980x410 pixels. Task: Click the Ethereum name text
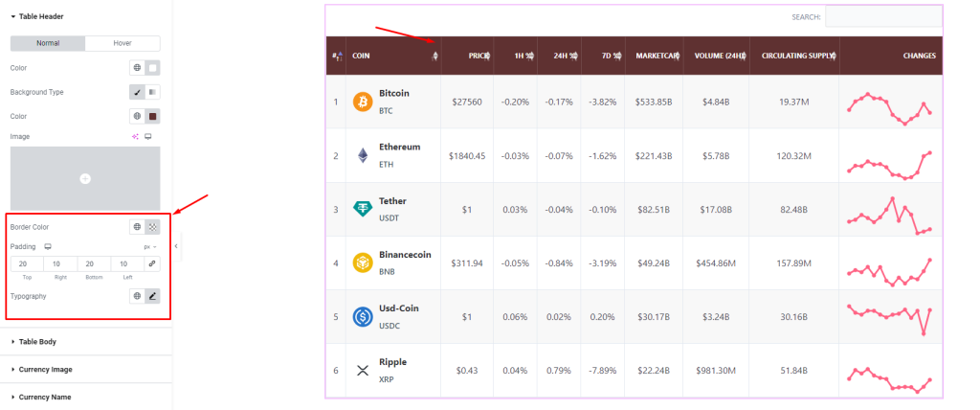tap(399, 147)
